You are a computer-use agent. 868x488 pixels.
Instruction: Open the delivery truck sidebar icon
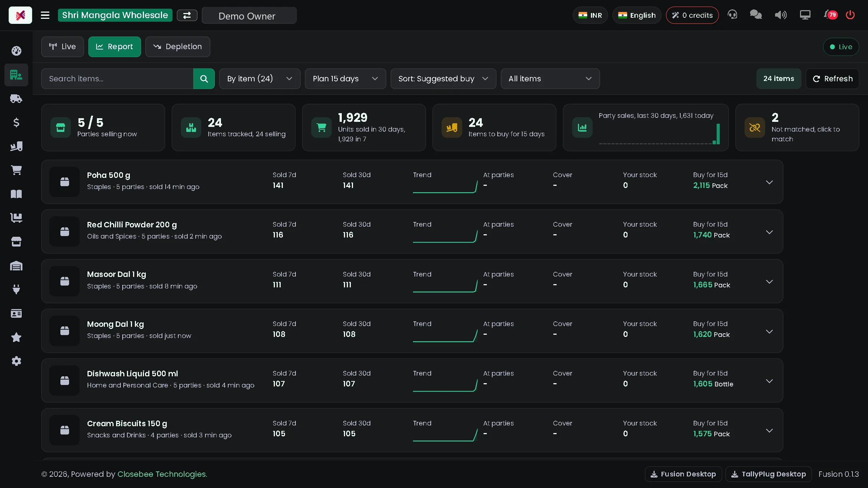point(16,99)
